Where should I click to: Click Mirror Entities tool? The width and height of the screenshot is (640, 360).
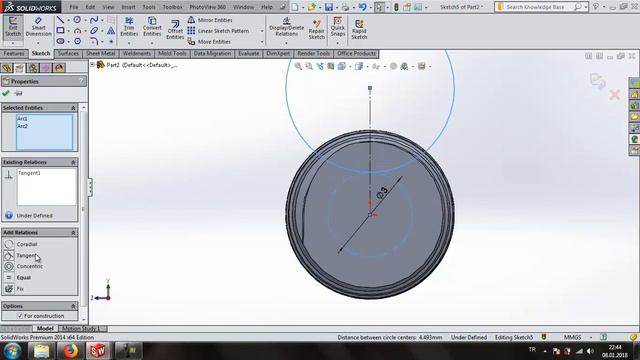click(x=211, y=20)
